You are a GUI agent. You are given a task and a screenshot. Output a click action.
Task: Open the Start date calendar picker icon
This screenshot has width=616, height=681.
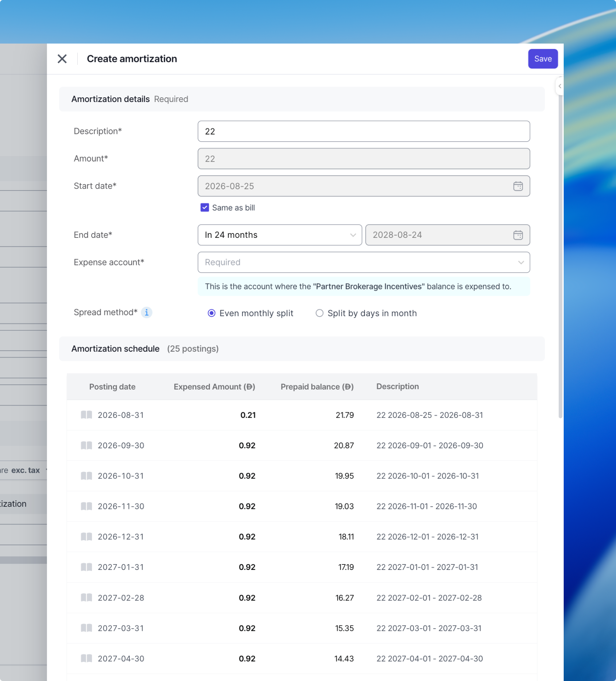click(x=518, y=186)
